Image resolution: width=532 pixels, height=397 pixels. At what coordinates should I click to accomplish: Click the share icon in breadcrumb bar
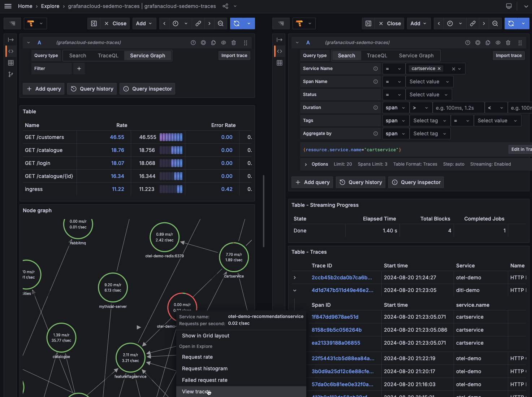pyautogui.click(x=225, y=6)
